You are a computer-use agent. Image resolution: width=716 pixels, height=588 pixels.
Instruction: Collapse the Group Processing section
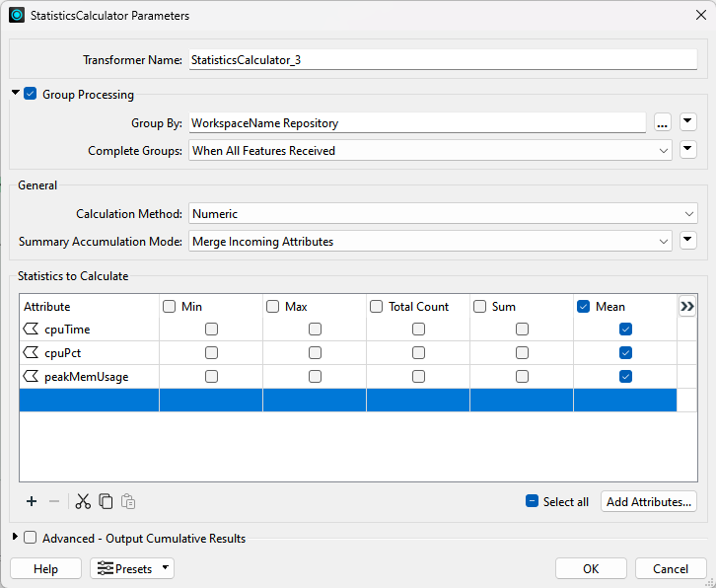16,93
